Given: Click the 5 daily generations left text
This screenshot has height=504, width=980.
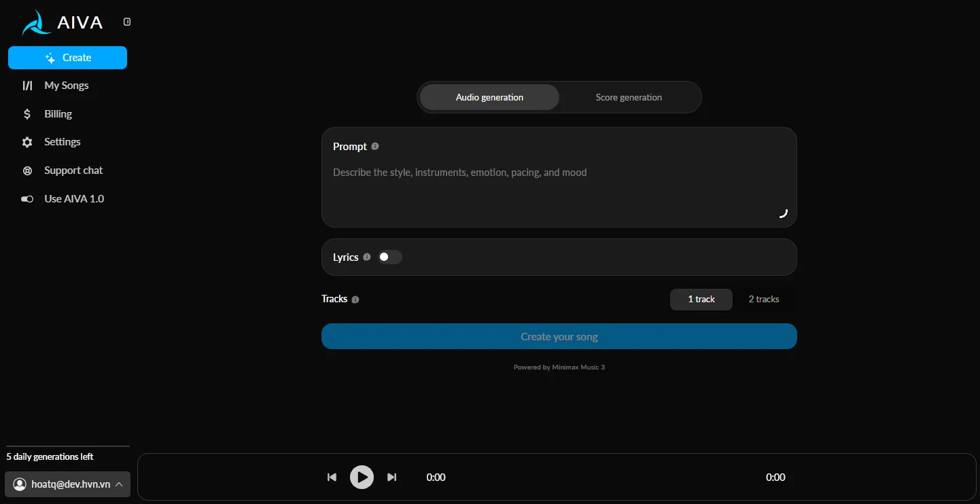Looking at the screenshot, I should (50, 456).
